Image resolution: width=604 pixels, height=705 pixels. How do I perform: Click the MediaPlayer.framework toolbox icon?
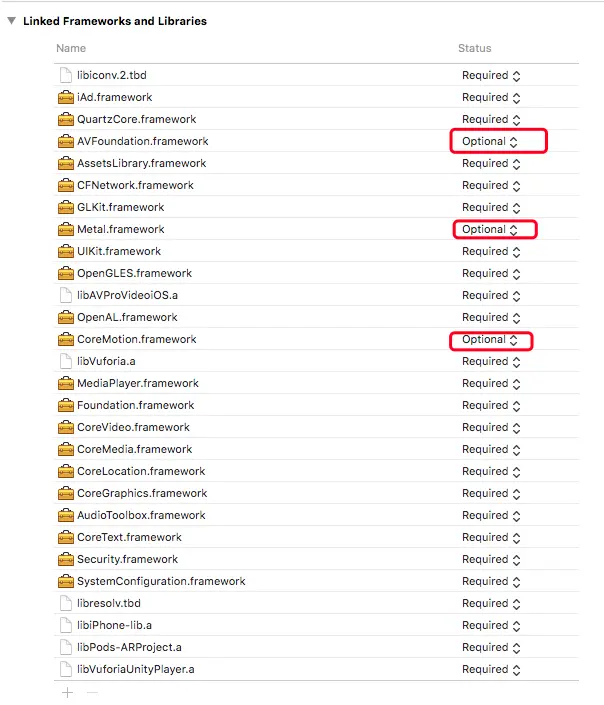(x=66, y=384)
